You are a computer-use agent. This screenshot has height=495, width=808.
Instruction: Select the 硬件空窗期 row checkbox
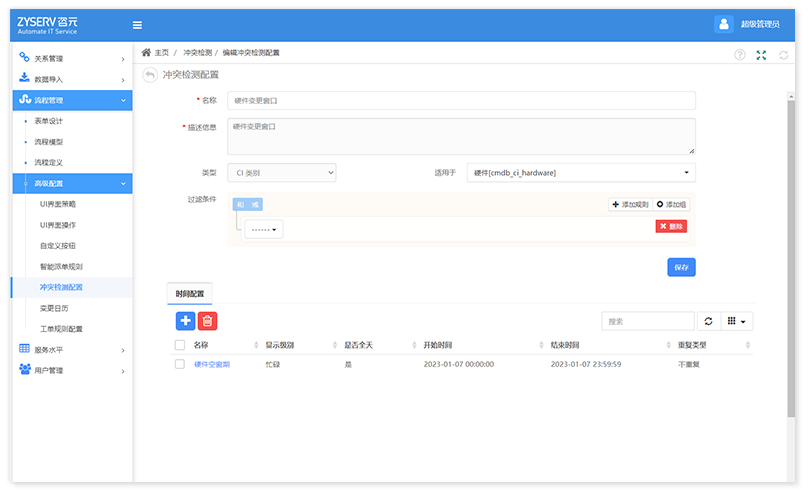pyautogui.click(x=180, y=364)
